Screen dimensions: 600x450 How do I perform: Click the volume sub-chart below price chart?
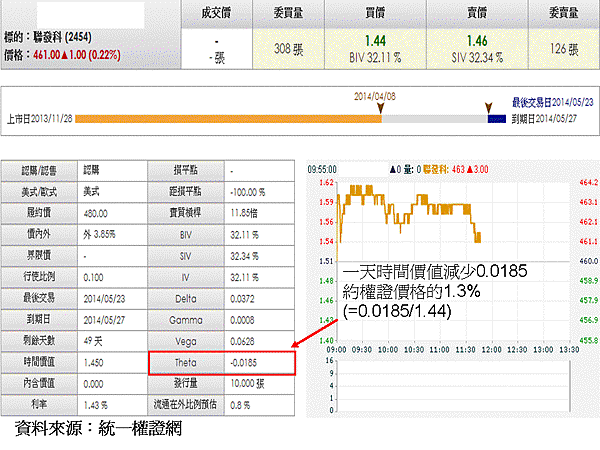tap(453, 386)
